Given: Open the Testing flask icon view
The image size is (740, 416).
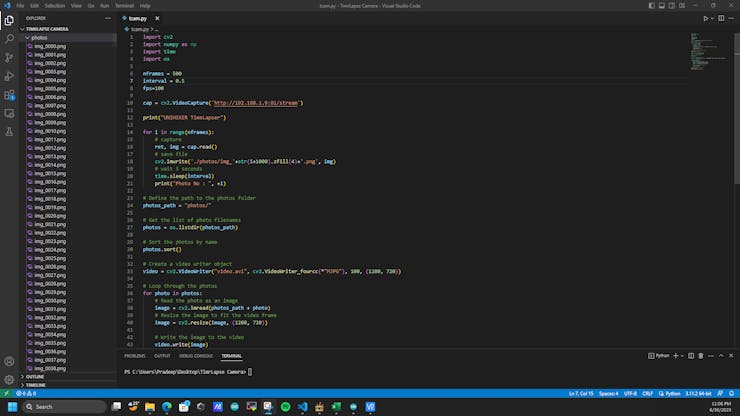Looking at the screenshot, I should pos(9,131).
